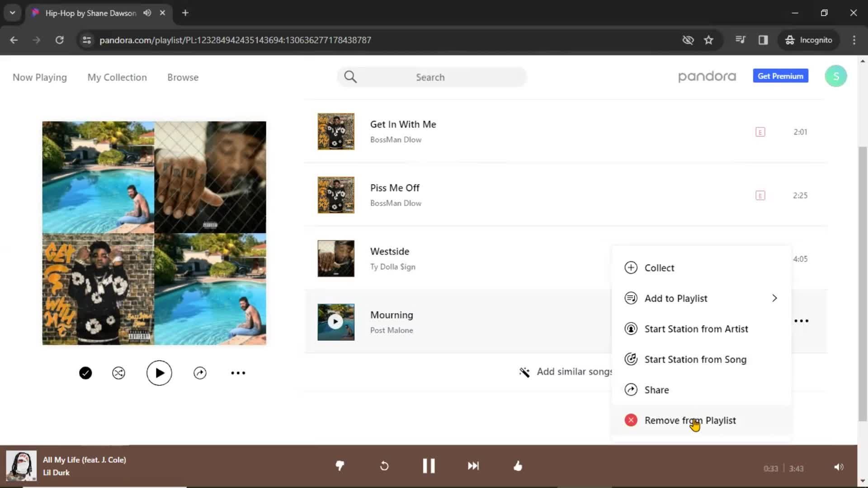Open more options under playlist artwork
The width and height of the screenshot is (868, 488).
(238, 373)
